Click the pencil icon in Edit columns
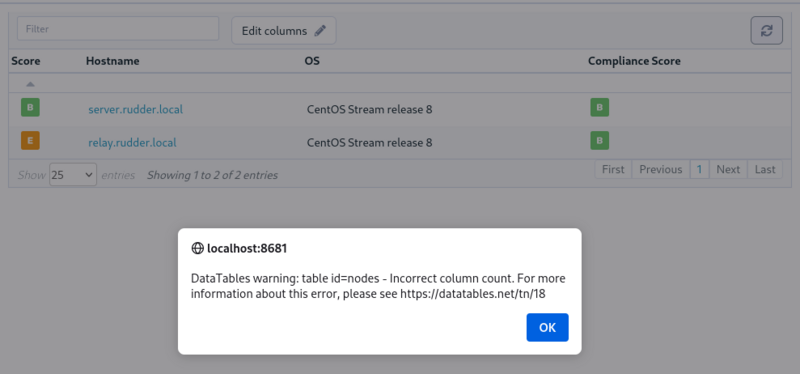800x374 pixels. tap(320, 31)
